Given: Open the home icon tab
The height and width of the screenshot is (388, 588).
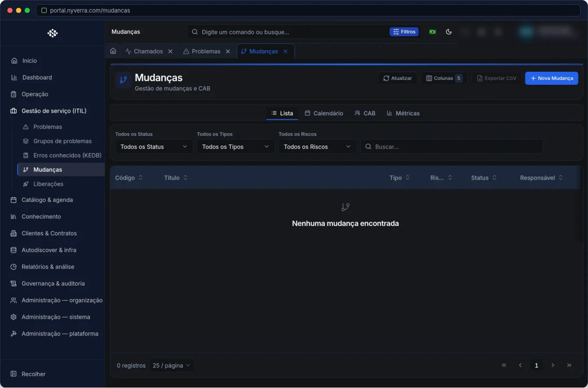Looking at the screenshot, I should tap(113, 51).
